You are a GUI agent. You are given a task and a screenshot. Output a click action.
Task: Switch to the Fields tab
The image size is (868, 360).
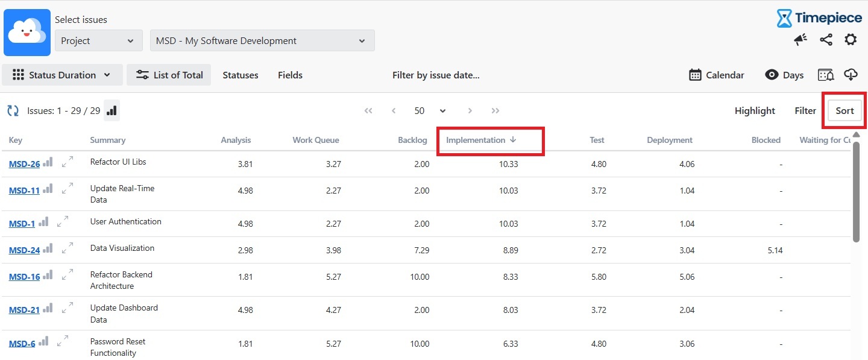[290, 75]
